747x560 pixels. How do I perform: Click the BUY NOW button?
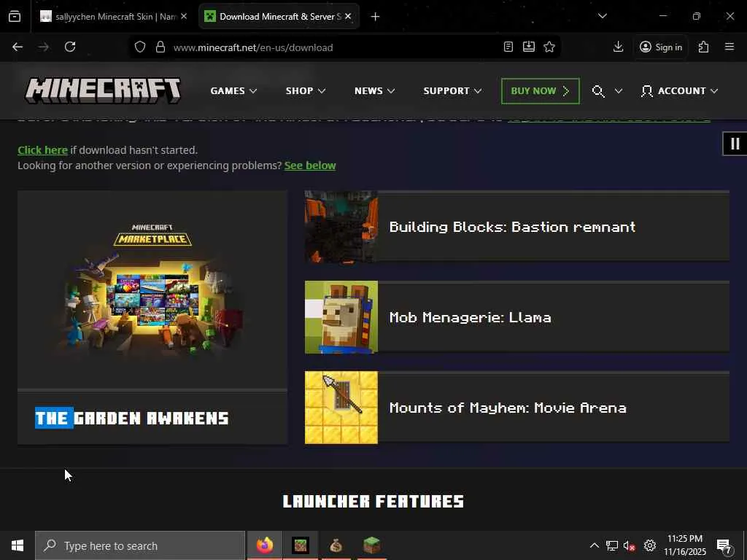click(541, 91)
